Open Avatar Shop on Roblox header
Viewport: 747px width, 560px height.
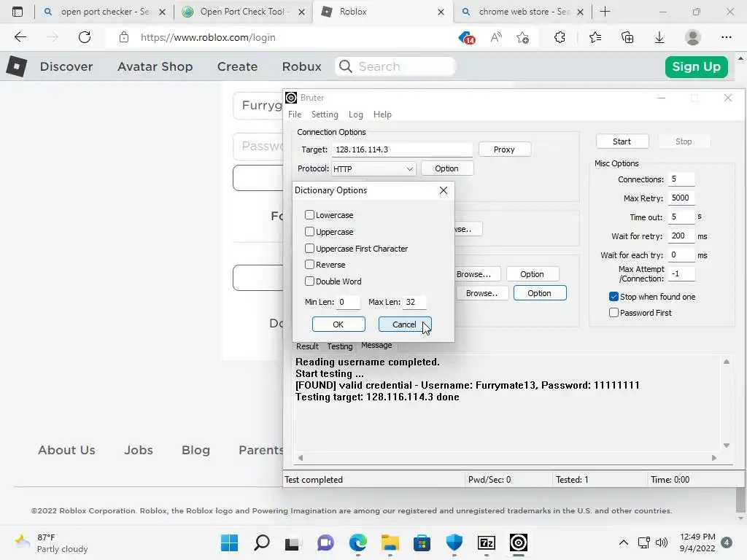coord(155,66)
